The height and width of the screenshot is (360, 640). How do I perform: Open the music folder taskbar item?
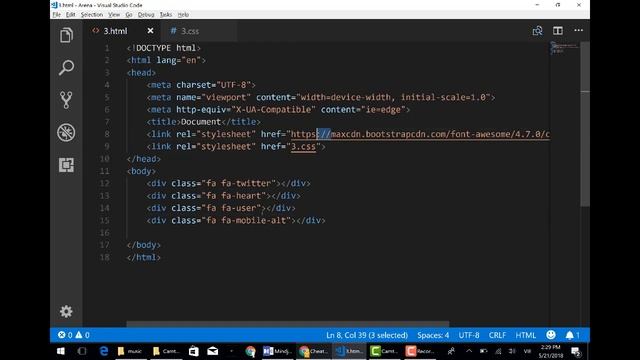tap(130, 351)
